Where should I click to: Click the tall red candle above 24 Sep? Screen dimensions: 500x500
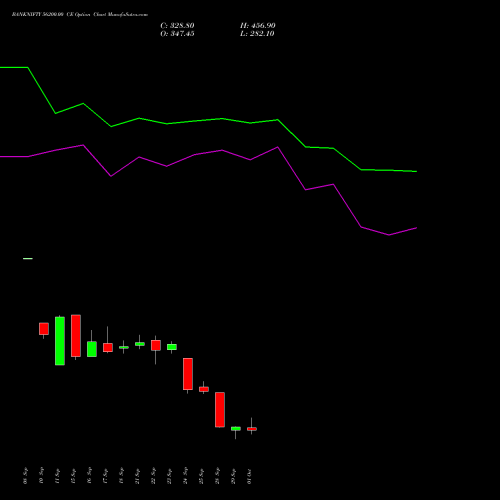click(188, 374)
